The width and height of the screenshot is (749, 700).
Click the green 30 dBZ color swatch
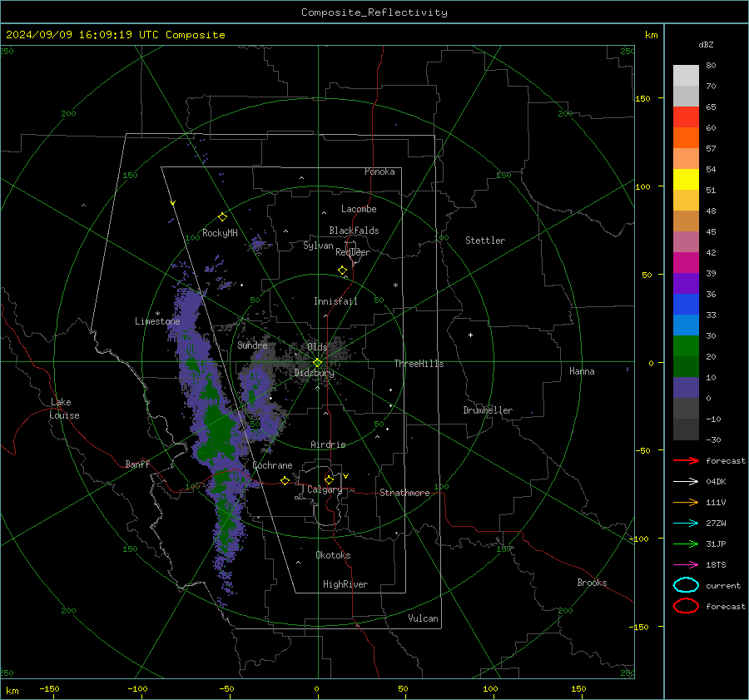(x=686, y=345)
